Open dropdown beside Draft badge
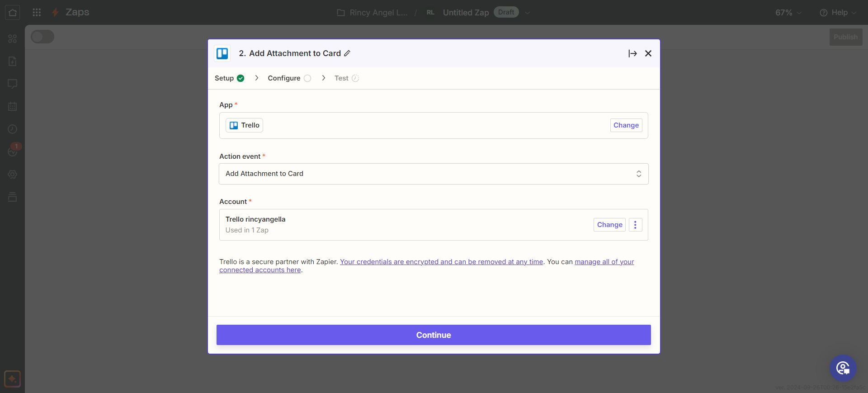868x393 pixels. click(x=528, y=13)
